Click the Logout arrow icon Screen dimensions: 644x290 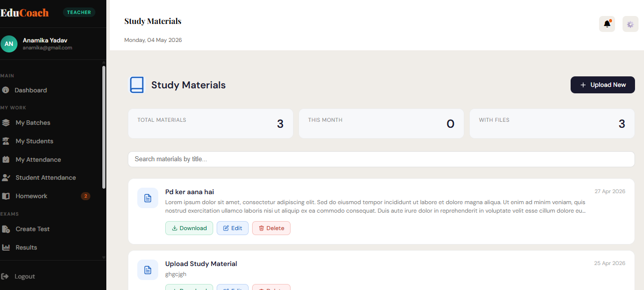(x=5, y=277)
